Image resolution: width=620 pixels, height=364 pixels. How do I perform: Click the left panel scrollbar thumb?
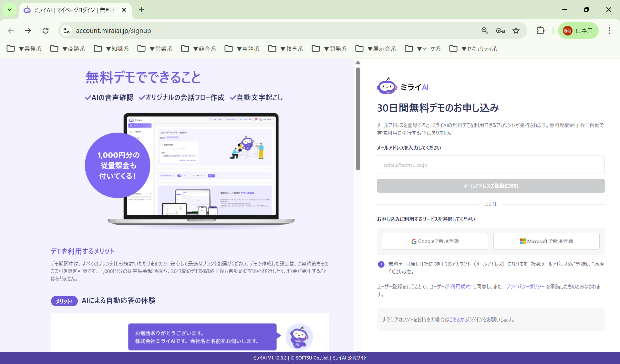pyautogui.click(x=358, y=119)
